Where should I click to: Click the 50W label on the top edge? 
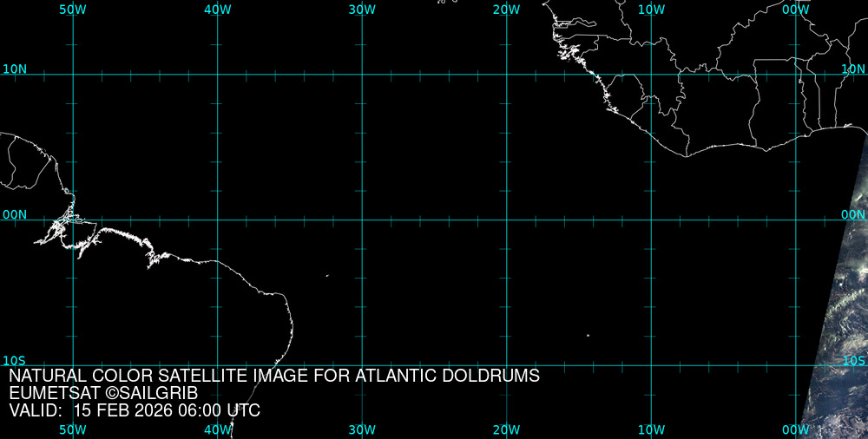[73, 9]
